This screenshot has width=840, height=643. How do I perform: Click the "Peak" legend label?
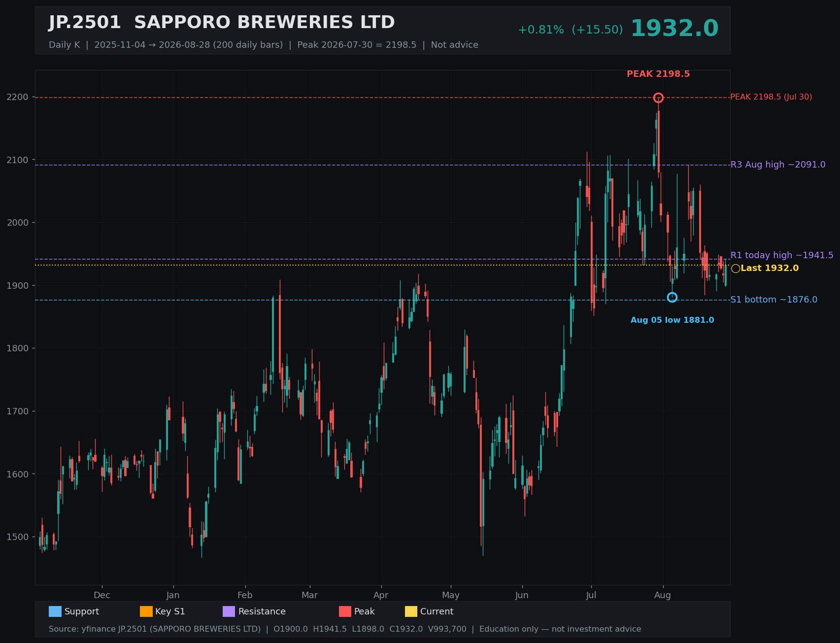click(x=365, y=611)
